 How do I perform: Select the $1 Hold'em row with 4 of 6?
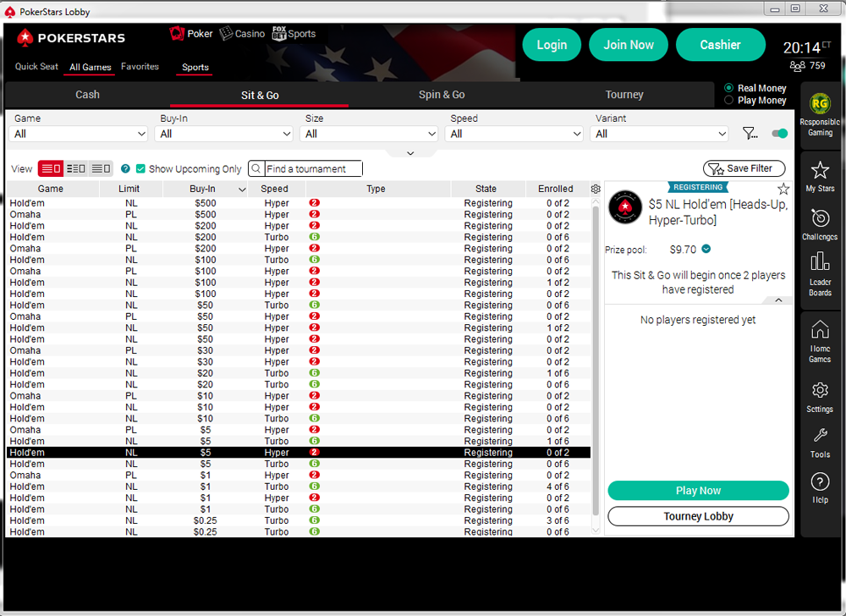click(299, 487)
